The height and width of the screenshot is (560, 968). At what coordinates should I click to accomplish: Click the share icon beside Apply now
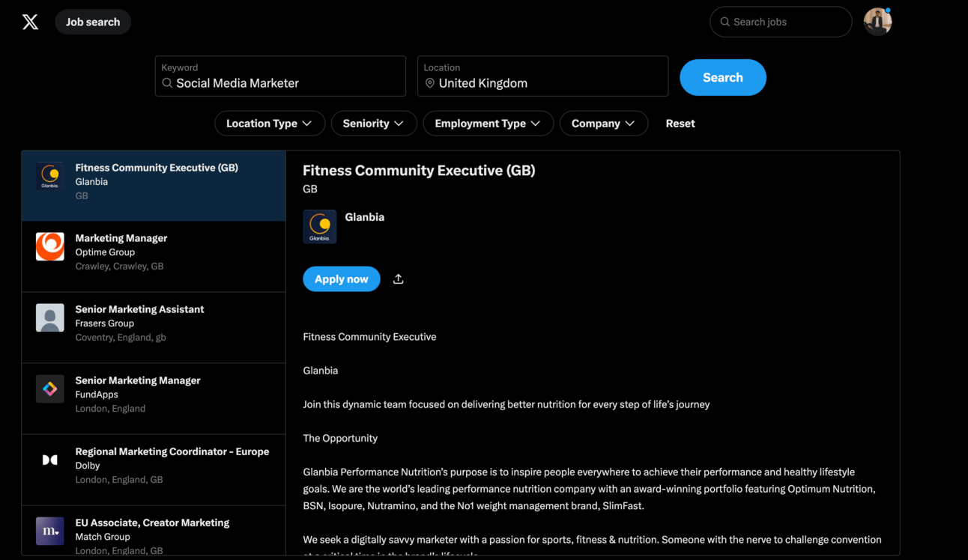[x=399, y=279]
